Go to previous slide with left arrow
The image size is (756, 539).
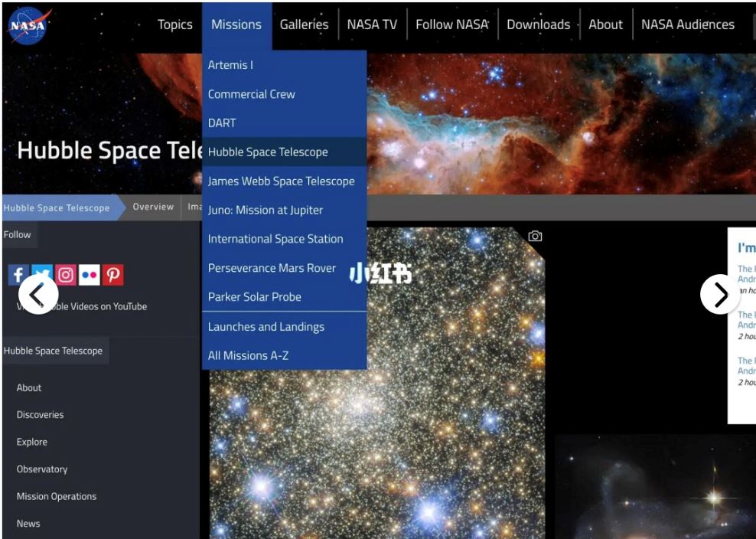tap(38, 295)
